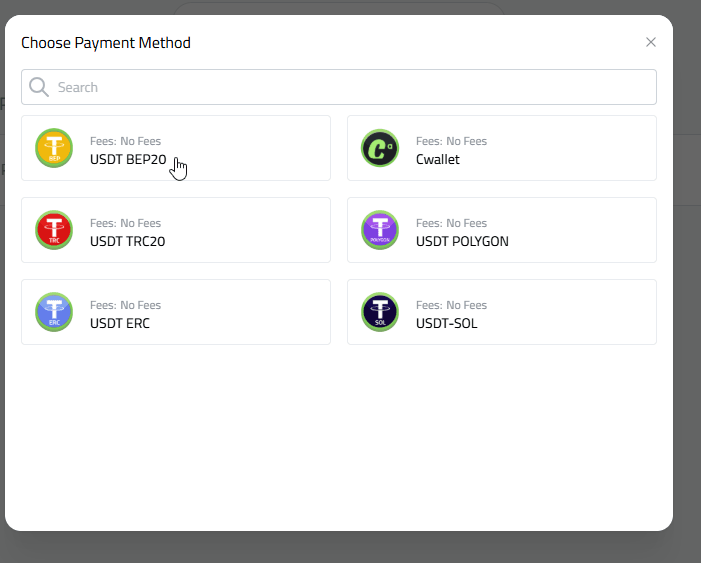Select the USDT POLYGON payment option
702x564 pixels.
[x=502, y=230]
